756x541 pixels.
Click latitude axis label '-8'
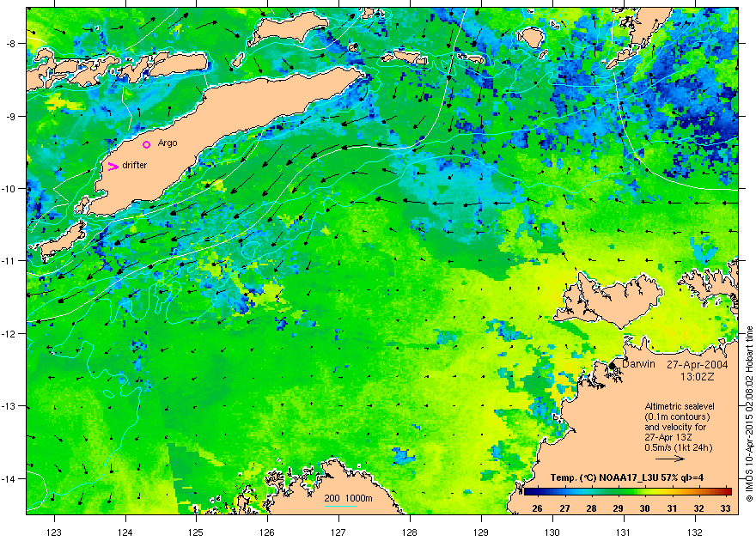pyautogui.click(x=11, y=44)
